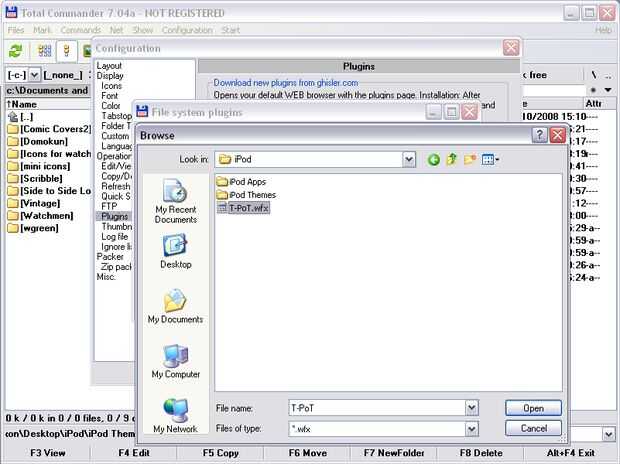This screenshot has height=464, width=620.
Task: Click F4 Edit button
Action: coord(134,453)
